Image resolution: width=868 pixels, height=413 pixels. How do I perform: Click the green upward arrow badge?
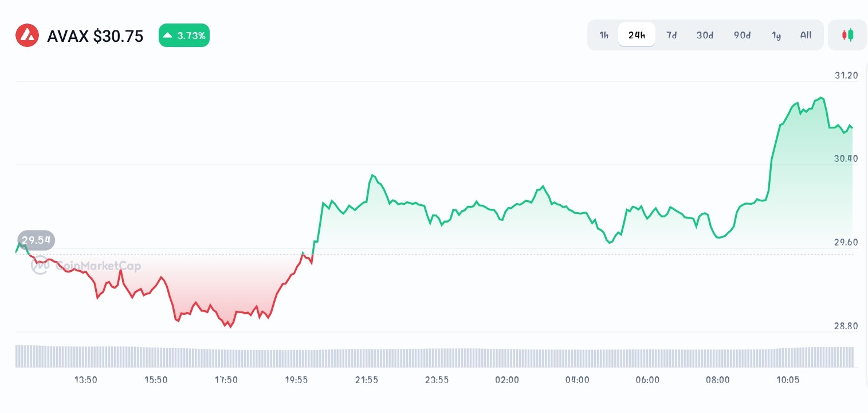167,35
